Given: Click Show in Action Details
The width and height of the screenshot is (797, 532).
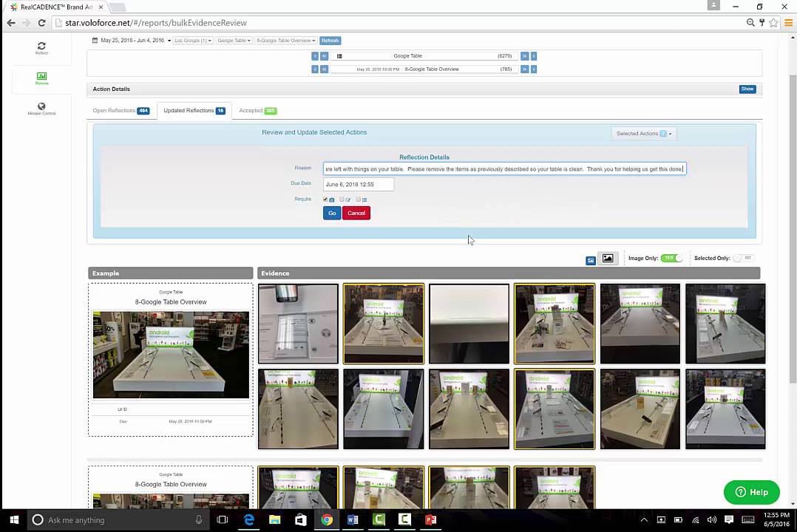Looking at the screenshot, I should point(747,89).
